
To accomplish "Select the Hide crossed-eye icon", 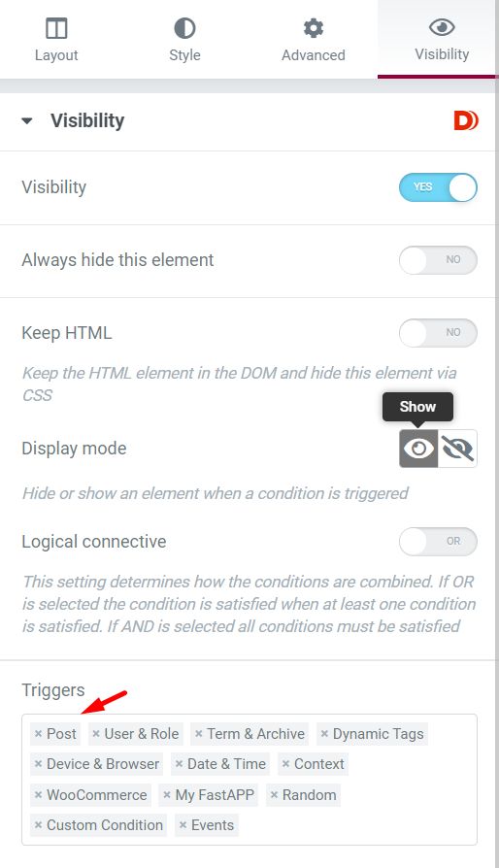I will click(x=457, y=449).
